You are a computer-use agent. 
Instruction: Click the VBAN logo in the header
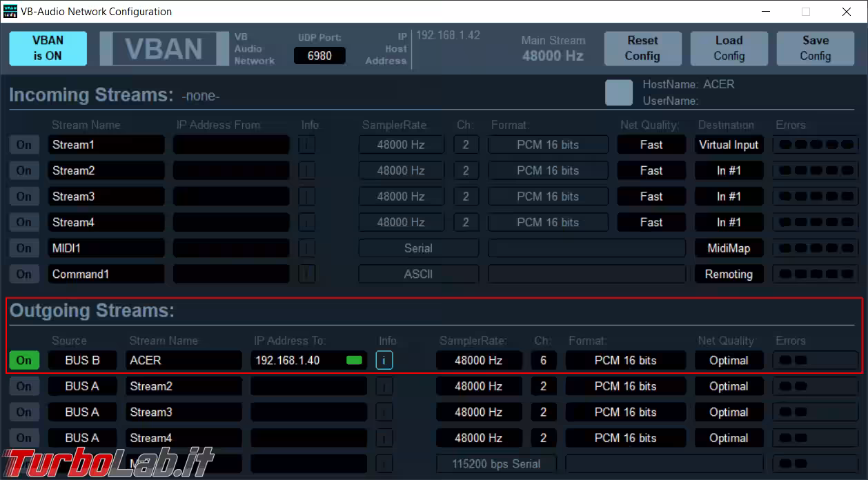(164, 49)
